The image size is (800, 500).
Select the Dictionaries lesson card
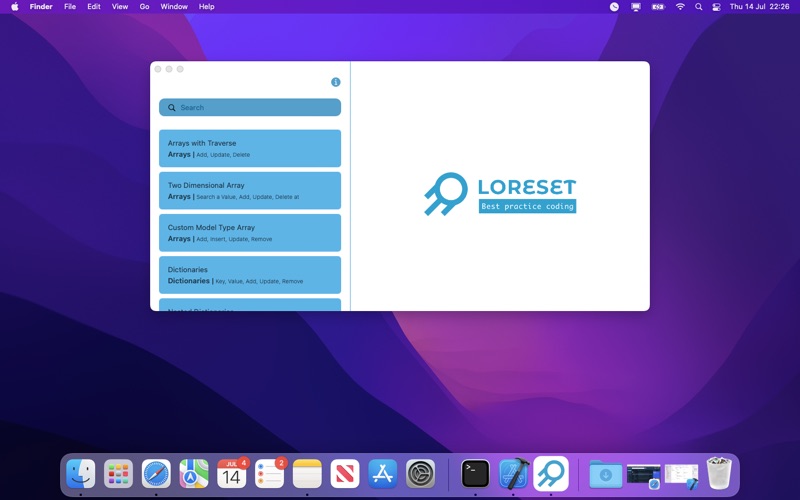tap(250, 275)
